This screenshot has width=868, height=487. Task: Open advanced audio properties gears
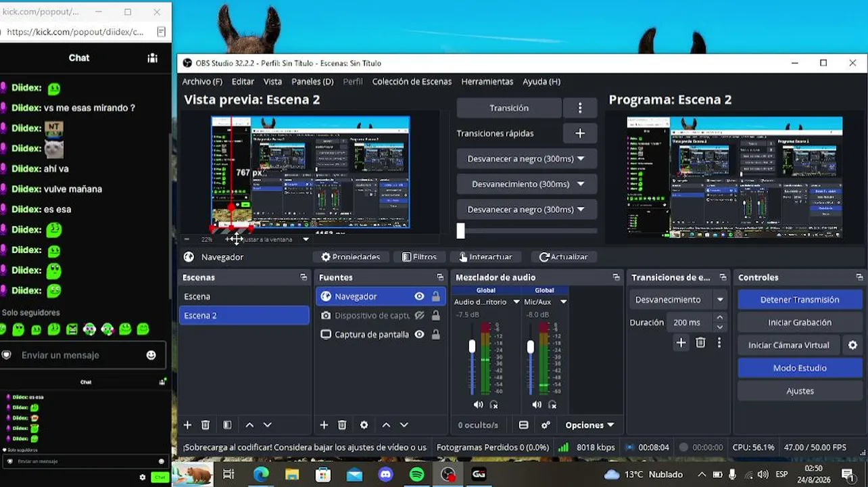[546, 425]
